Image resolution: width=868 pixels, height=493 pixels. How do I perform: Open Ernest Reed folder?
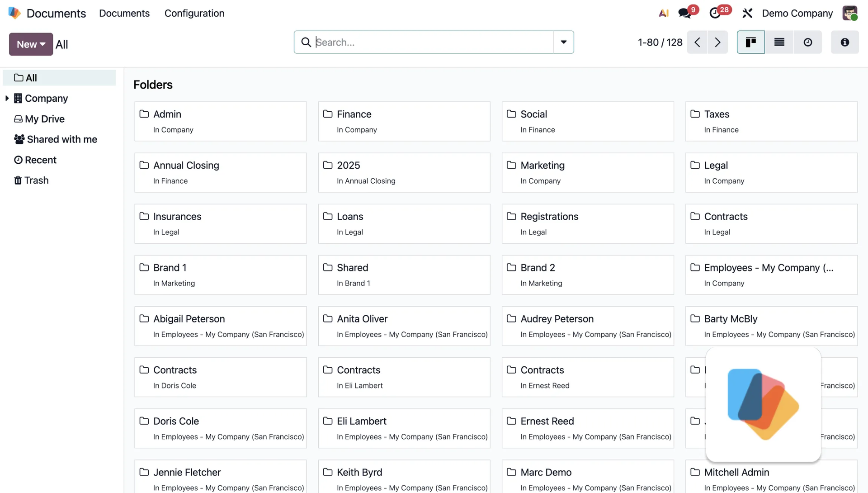click(x=588, y=428)
